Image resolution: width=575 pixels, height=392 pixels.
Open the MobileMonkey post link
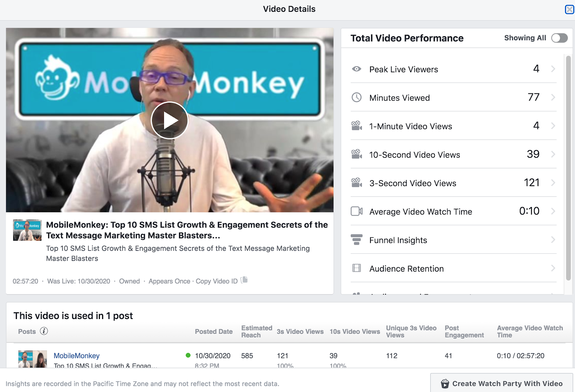(x=77, y=356)
